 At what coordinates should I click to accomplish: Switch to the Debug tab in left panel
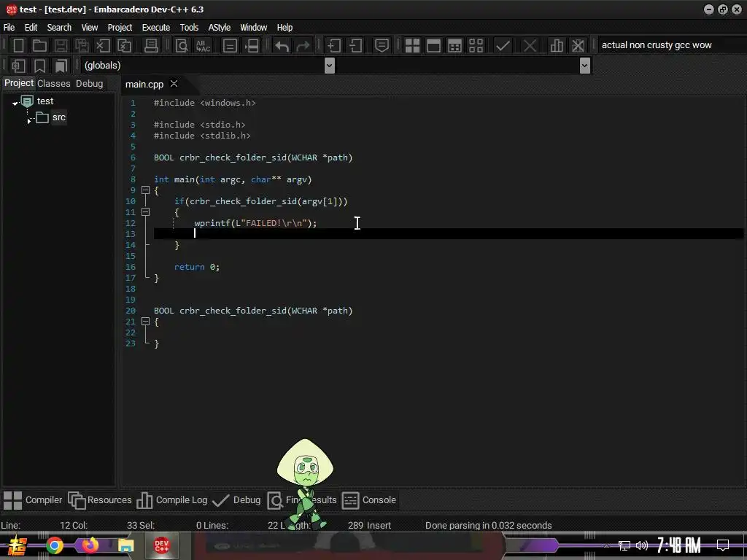click(90, 84)
